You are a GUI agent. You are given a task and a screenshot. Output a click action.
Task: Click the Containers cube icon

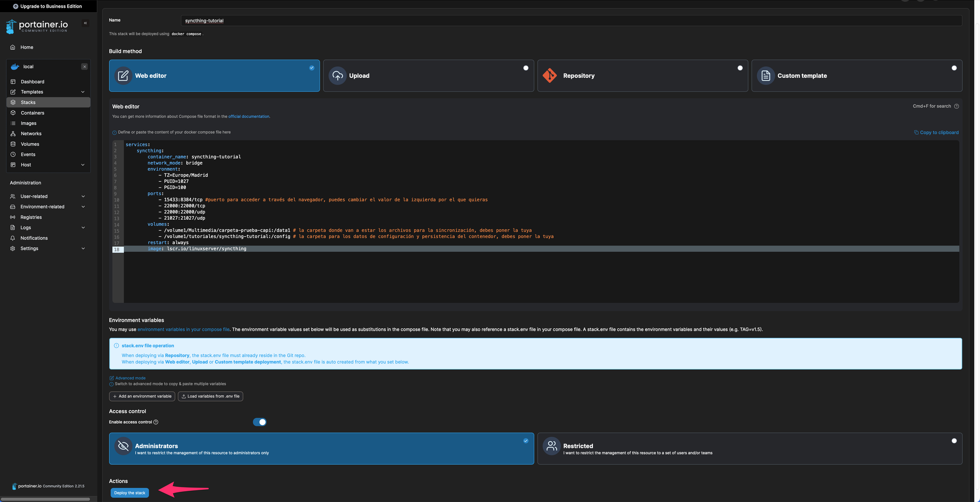click(13, 113)
